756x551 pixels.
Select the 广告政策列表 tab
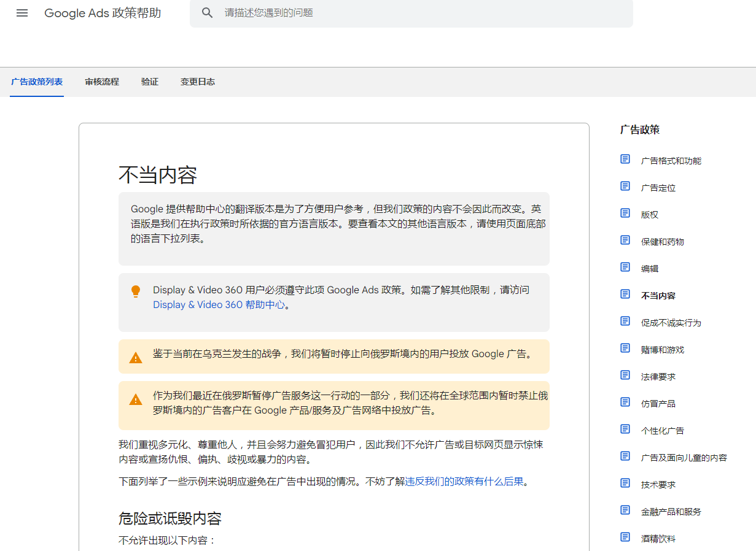click(37, 82)
